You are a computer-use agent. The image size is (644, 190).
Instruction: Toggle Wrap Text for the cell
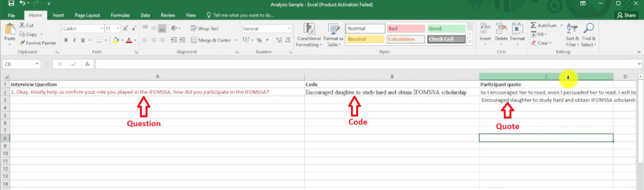205,29
